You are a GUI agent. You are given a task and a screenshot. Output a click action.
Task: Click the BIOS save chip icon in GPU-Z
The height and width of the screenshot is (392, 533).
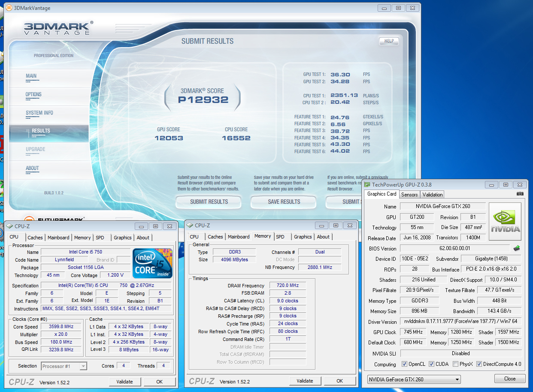(517, 248)
